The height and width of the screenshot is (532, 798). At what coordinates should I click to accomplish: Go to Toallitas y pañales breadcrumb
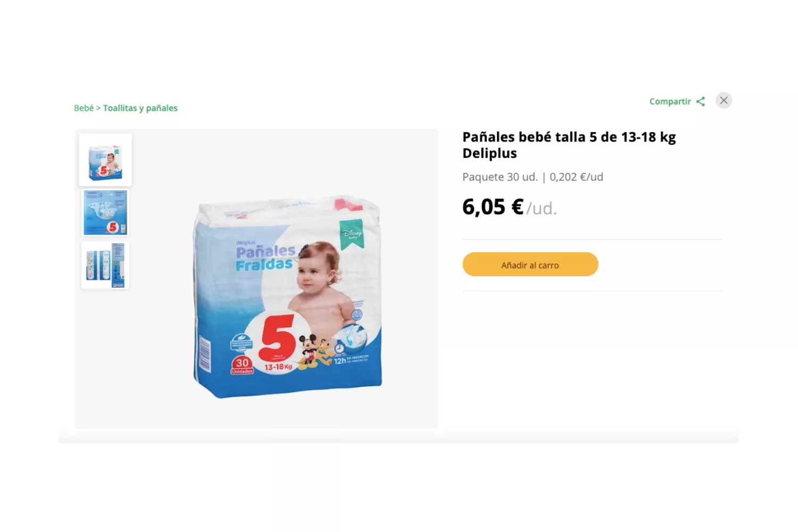coord(140,108)
